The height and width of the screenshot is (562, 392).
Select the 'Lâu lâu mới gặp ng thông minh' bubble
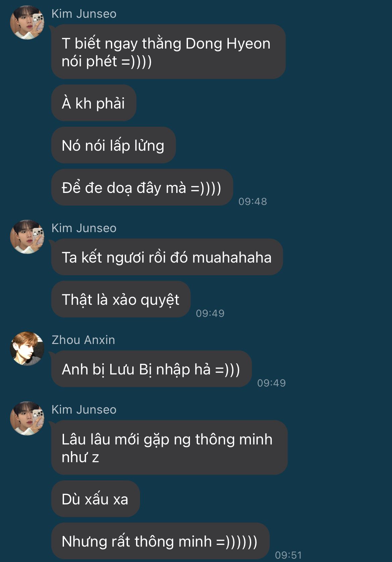pos(170,447)
